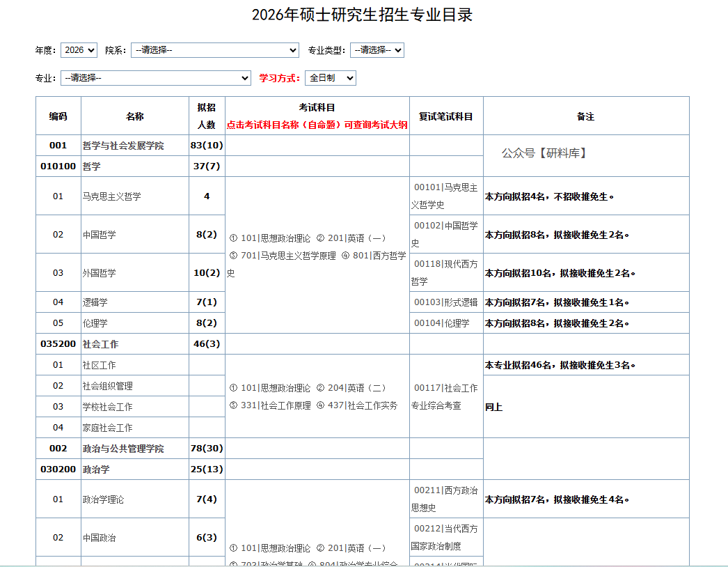Click the red 学习方式 label
The image size is (728, 567).
tap(280, 78)
